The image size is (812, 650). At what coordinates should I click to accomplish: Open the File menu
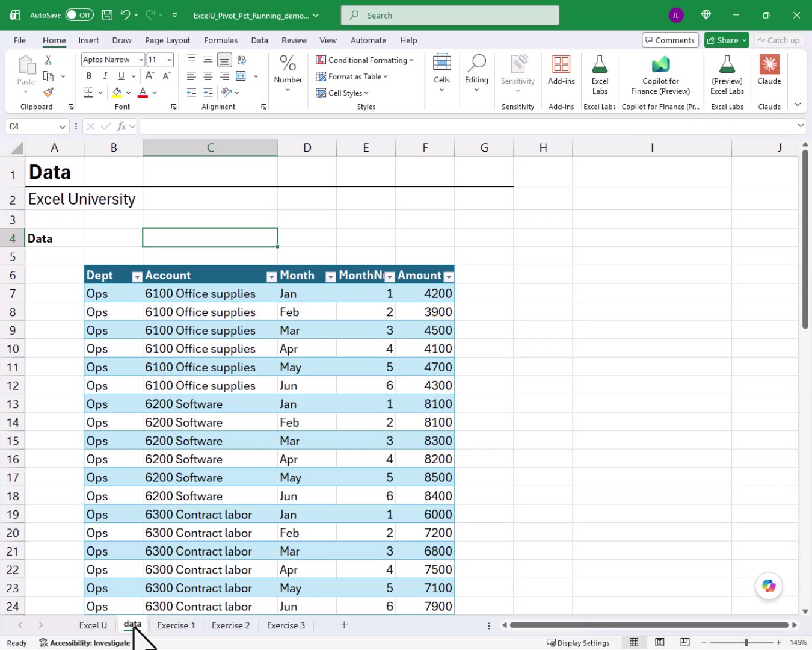coord(20,40)
